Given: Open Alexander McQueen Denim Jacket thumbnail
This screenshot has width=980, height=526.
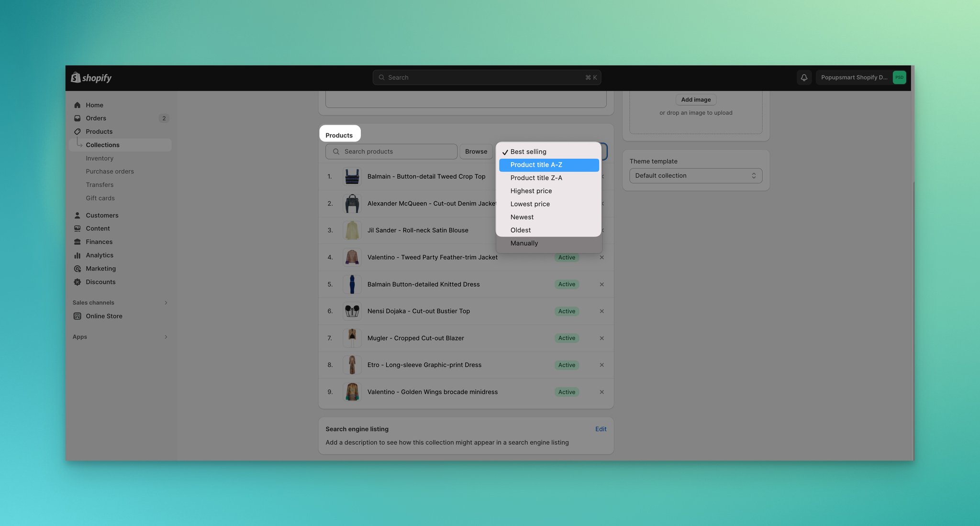Looking at the screenshot, I should [352, 204].
